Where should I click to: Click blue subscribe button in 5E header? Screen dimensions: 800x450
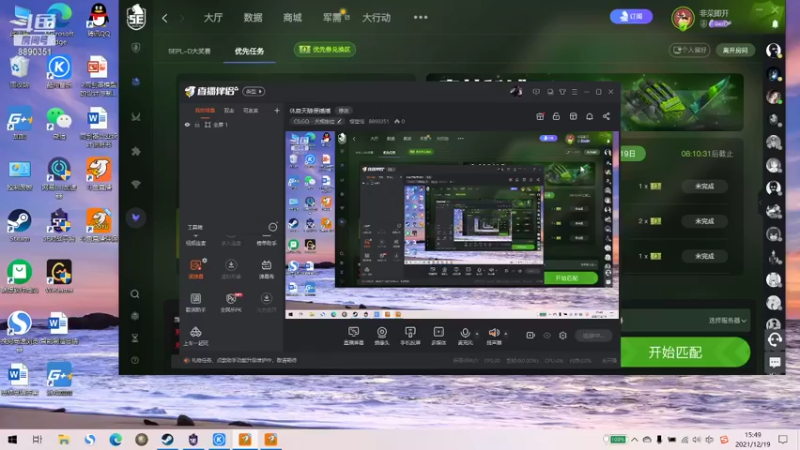point(631,16)
